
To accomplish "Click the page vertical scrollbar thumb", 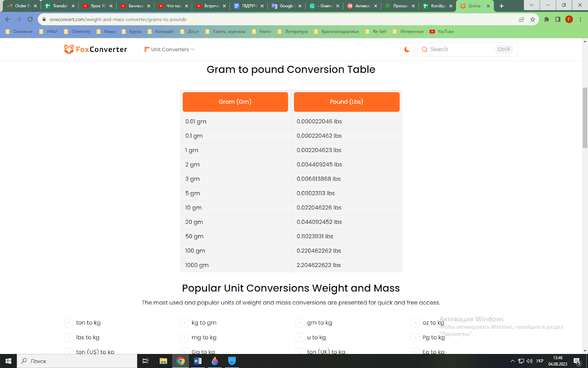I will point(585,118).
